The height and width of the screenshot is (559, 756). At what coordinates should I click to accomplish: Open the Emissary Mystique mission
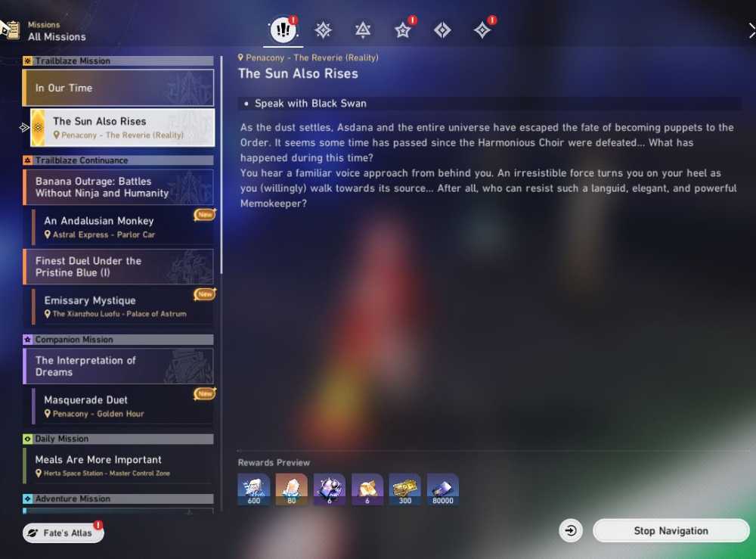point(122,306)
